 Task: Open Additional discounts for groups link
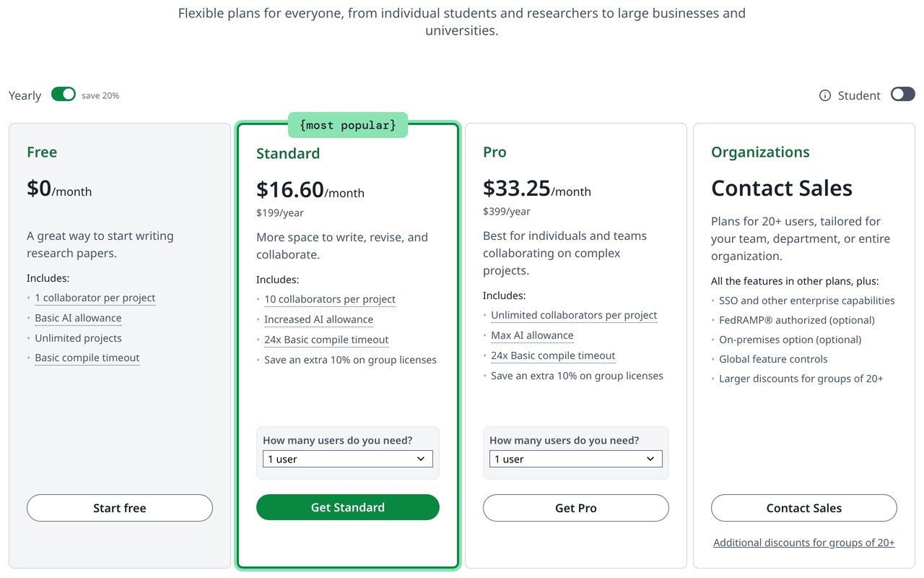pos(804,543)
